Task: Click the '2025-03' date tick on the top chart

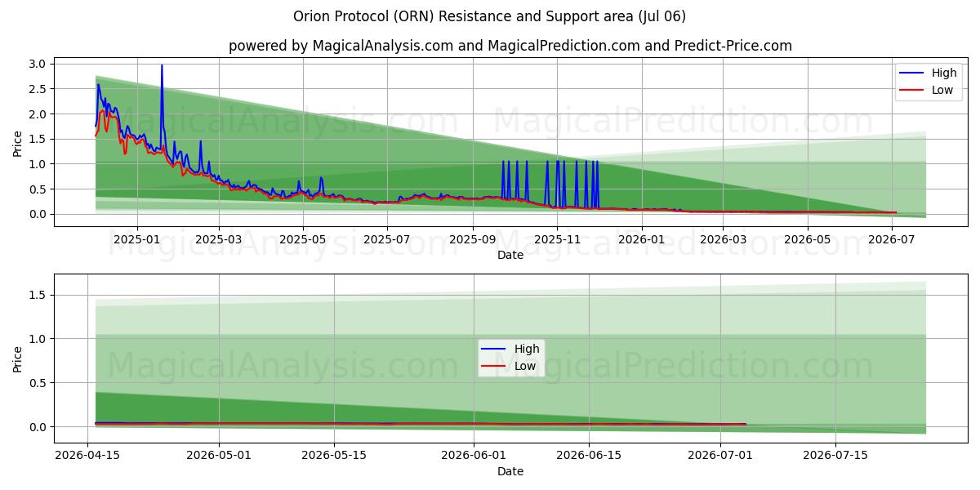Action: click(x=220, y=239)
